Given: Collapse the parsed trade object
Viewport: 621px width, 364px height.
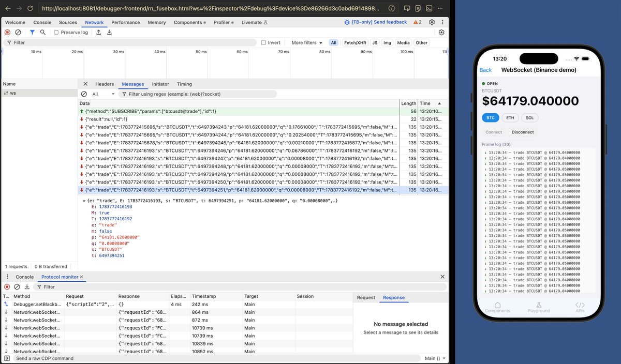Looking at the screenshot, I should pos(84,200).
